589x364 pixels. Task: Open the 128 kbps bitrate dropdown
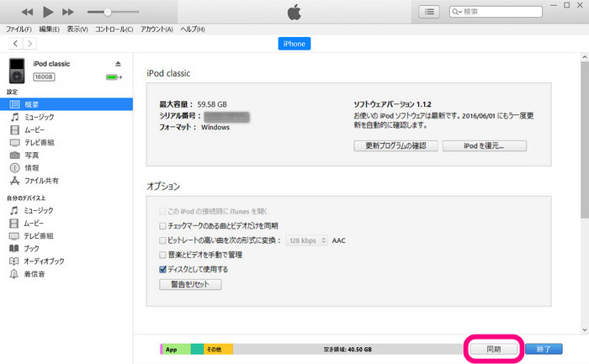[307, 240]
